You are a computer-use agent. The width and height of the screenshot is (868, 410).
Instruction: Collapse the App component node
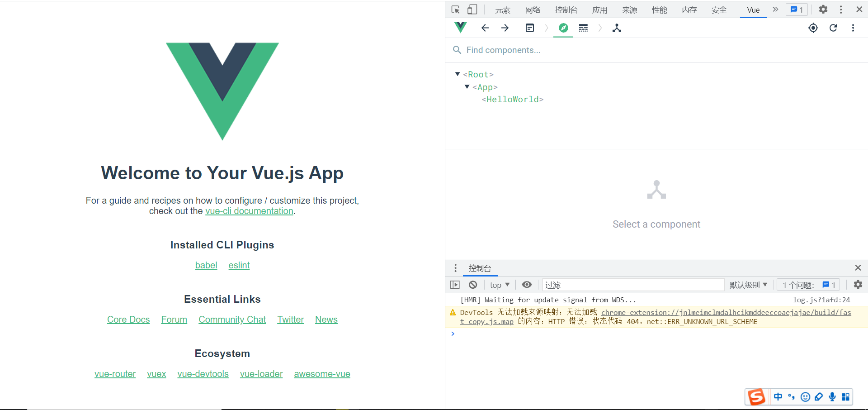467,87
